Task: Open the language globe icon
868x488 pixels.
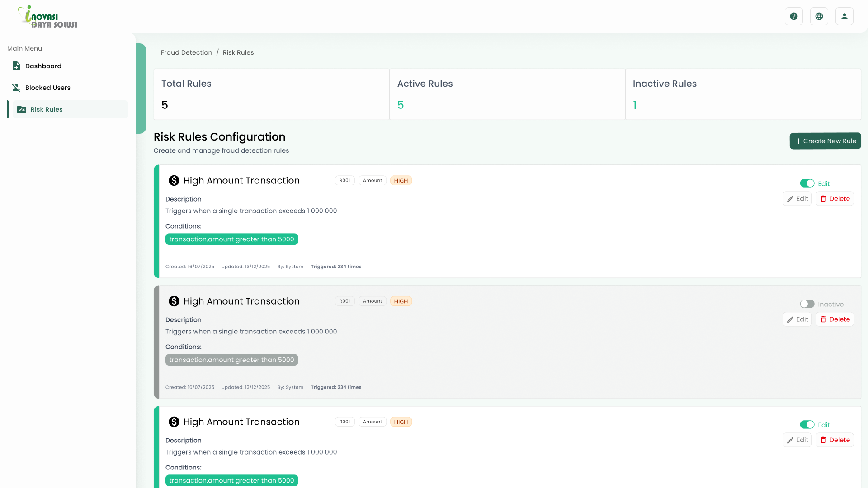Action: point(819,16)
